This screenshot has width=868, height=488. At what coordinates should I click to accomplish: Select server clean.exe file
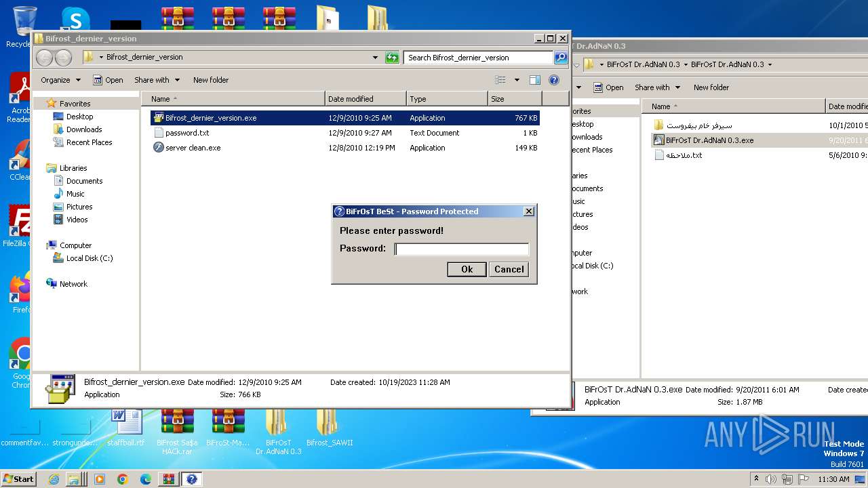(345, 148)
